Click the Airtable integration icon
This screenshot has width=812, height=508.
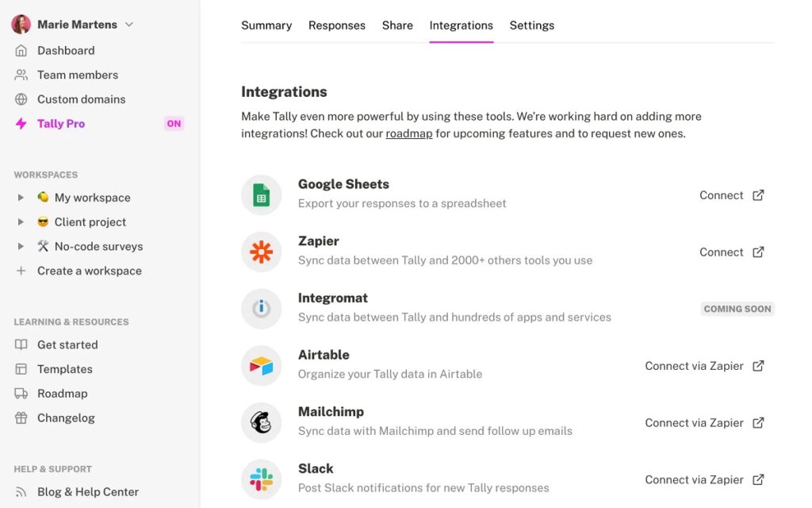click(261, 364)
